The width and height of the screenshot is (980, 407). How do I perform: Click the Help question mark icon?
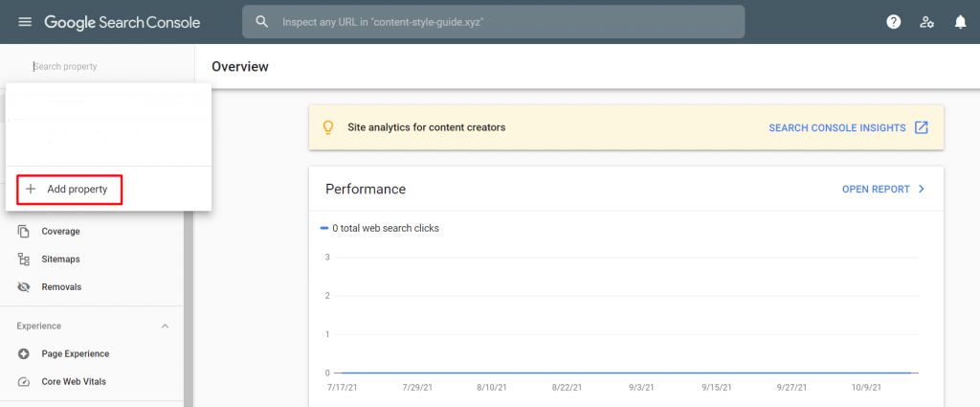pos(894,21)
